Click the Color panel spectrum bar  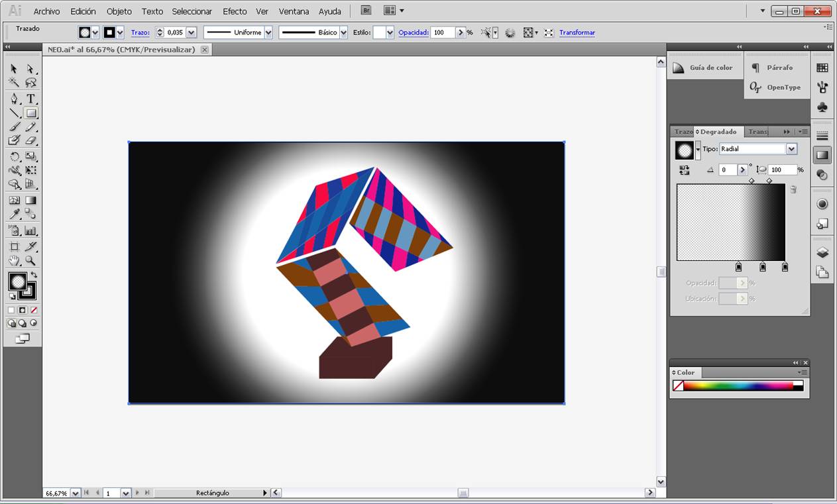tap(738, 386)
